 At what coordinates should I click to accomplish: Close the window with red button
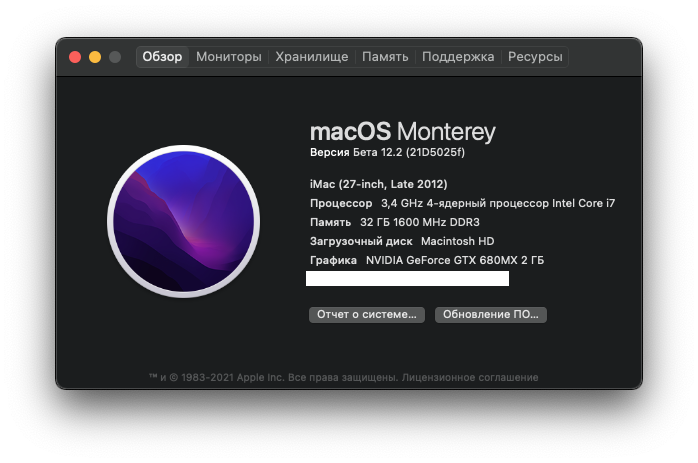pos(75,57)
